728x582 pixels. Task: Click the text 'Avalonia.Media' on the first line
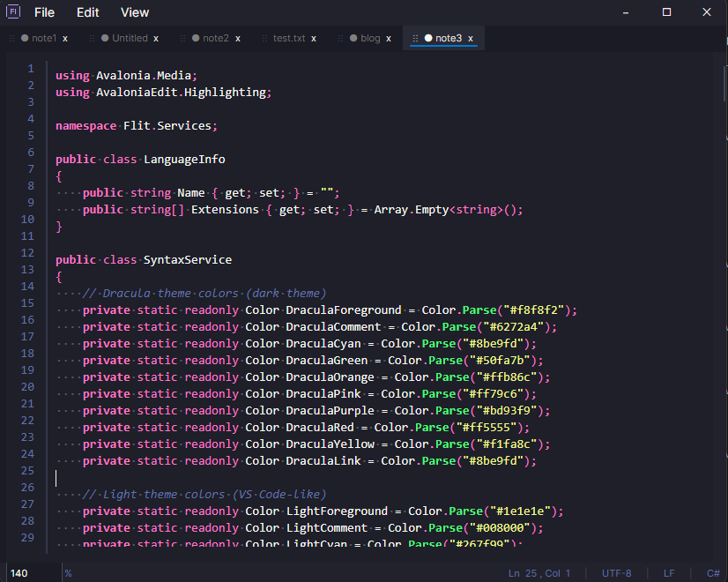[144, 76]
